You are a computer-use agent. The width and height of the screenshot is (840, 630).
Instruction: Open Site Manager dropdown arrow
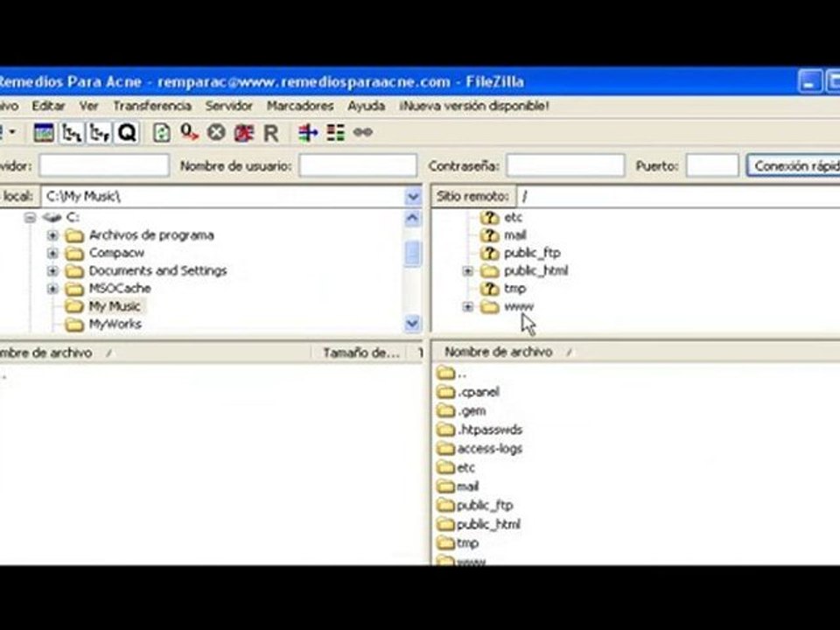point(12,132)
